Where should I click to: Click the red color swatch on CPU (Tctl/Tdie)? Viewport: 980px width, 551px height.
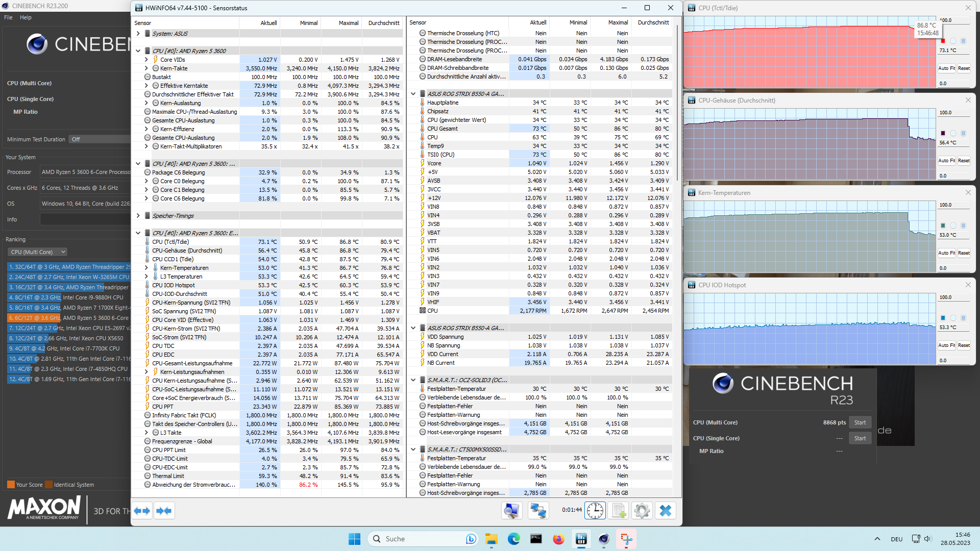pyautogui.click(x=943, y=41)
